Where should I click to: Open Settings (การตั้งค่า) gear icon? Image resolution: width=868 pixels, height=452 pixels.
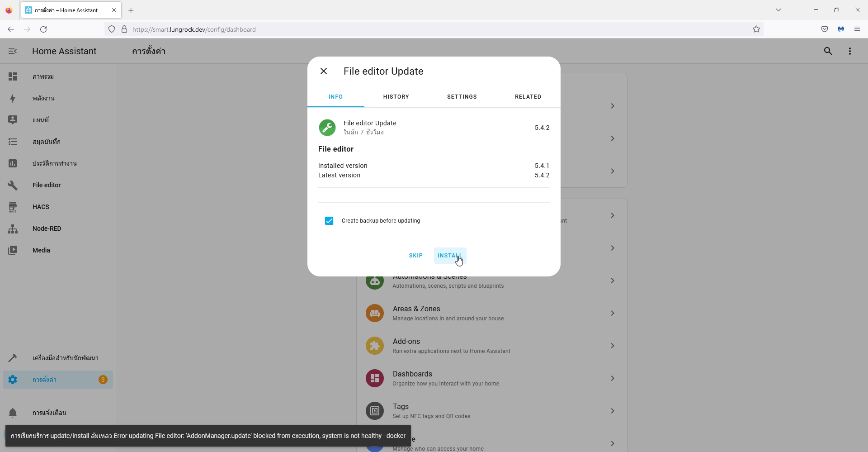pyautogui.click(x=13, y=380)
